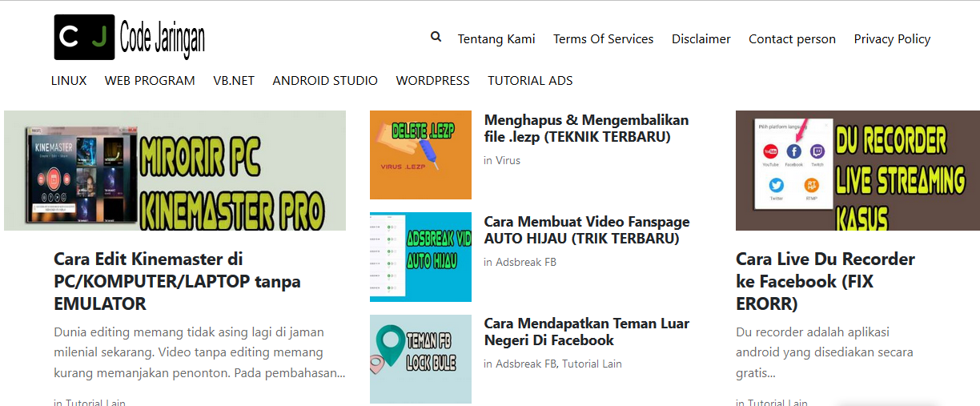Browse the WORDPRESS category
Viewport: 980px width, 406px height.
tap(432, 80)
